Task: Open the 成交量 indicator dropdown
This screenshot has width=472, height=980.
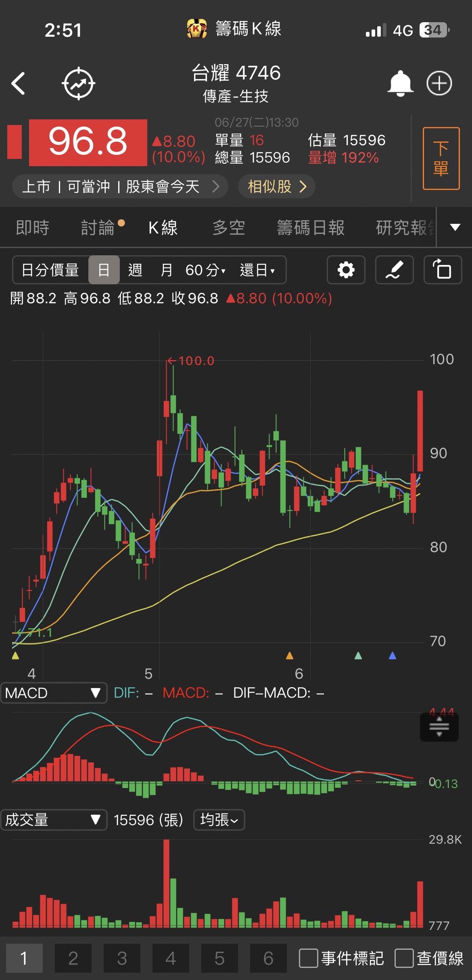Action: [x=54, y=819]
